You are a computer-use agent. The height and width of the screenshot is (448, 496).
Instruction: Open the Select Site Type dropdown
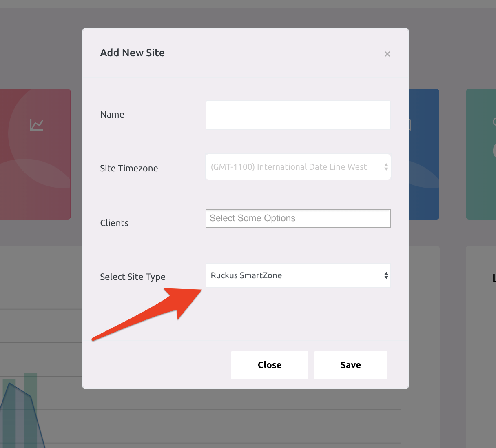[x=298, y=275]
